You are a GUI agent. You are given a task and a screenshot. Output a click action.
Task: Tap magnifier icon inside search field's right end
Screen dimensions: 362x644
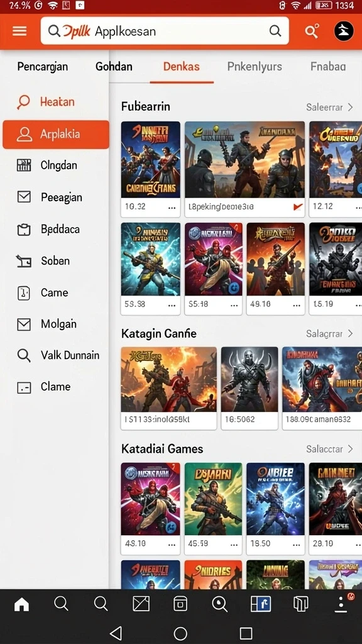click(275, 31)
